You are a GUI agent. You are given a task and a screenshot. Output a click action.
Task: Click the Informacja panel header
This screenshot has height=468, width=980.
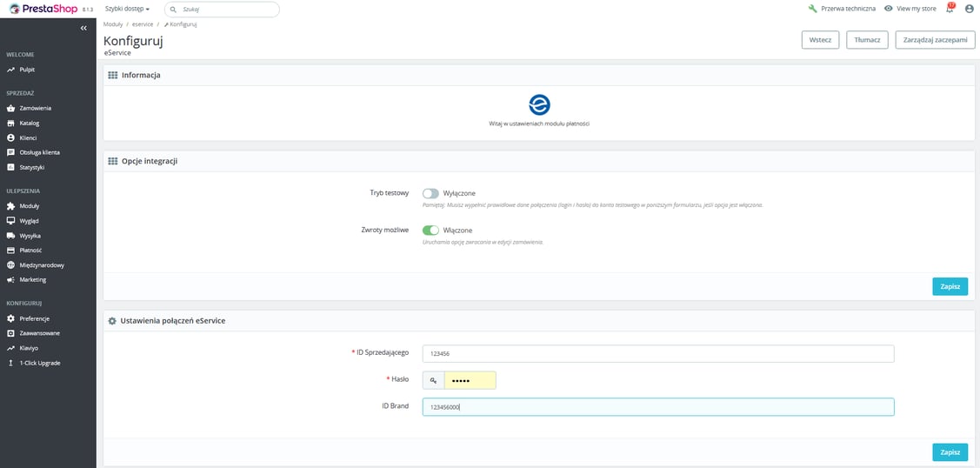click(x=539, y=75)
